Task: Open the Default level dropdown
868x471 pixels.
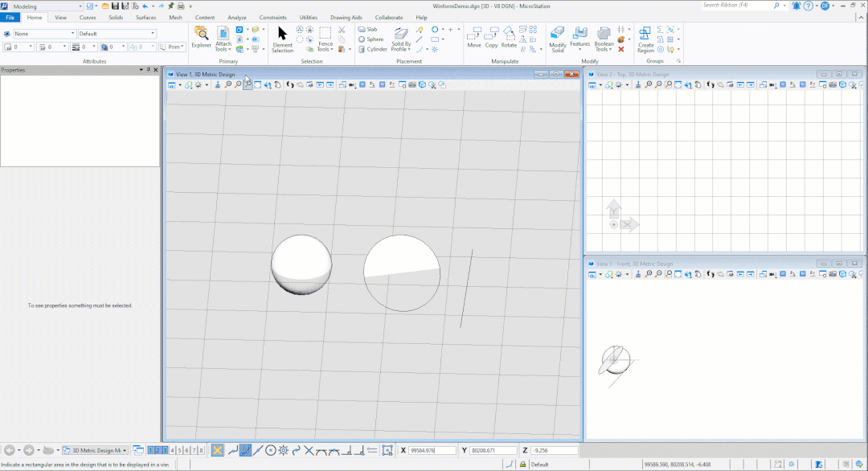Action: point(117,34)
